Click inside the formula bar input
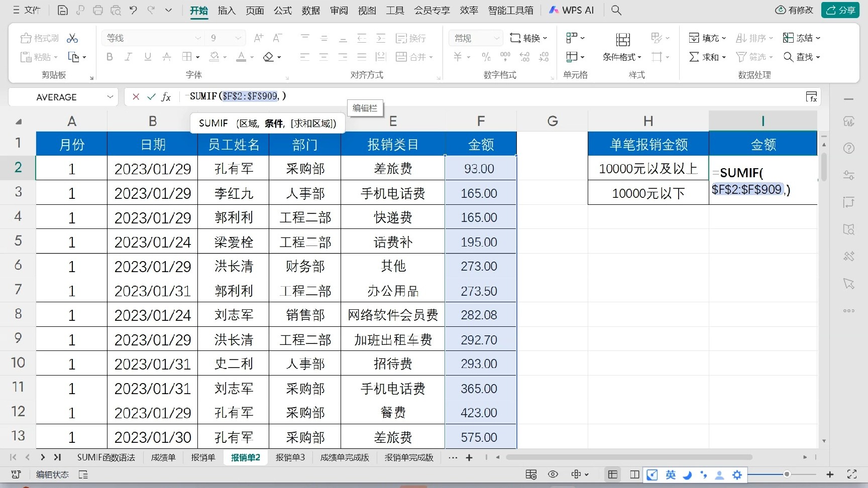This screenshot has height=488, width=868. pyautogui.click(x=492, y=96)
